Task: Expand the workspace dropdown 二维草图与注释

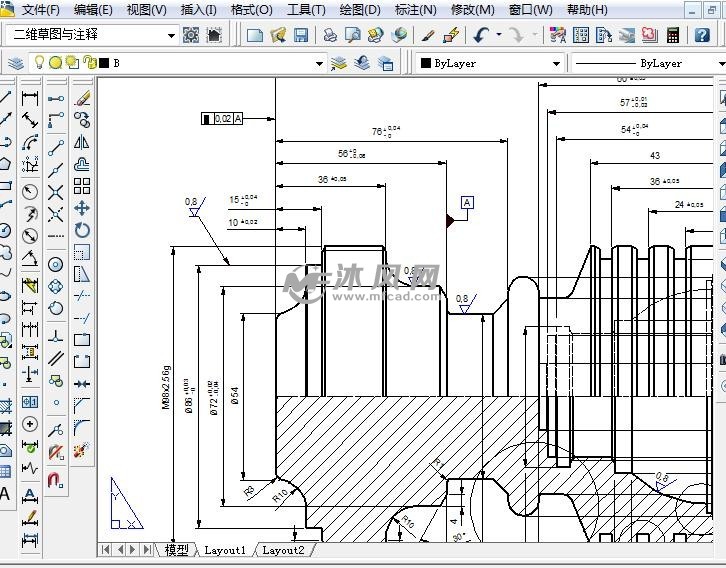Action: point(171,36)
